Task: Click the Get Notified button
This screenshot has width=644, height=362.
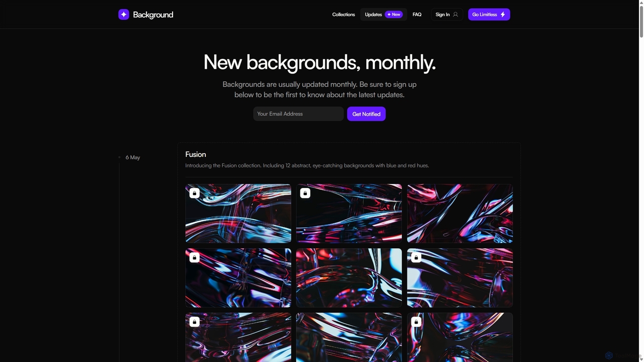Action: tap(366, 114)
